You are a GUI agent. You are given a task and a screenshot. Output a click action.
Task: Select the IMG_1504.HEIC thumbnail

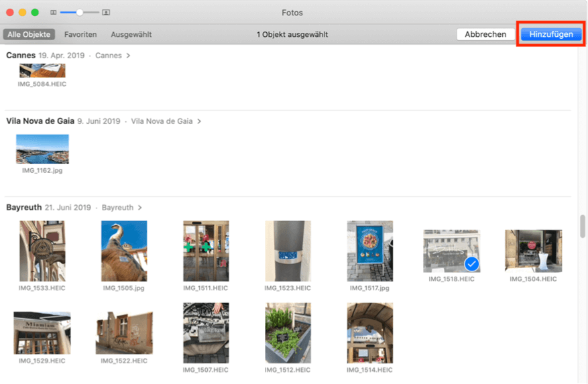[533, 251]
